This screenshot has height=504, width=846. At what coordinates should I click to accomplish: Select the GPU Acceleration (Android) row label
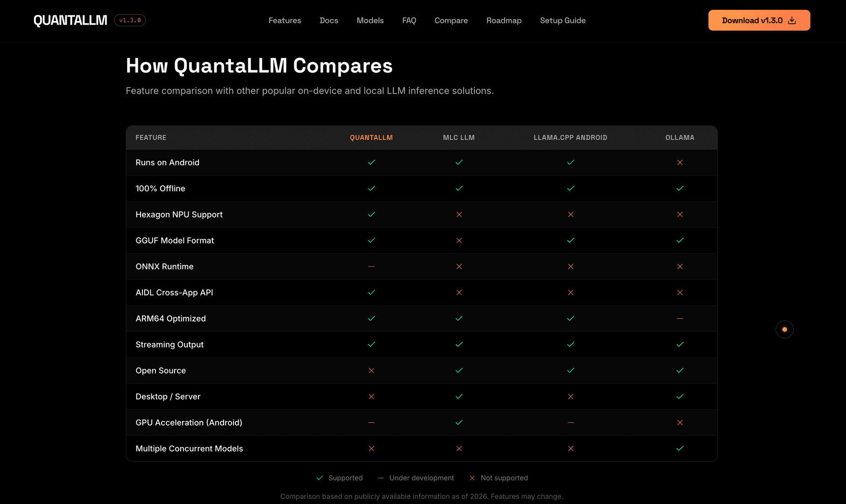189,422
